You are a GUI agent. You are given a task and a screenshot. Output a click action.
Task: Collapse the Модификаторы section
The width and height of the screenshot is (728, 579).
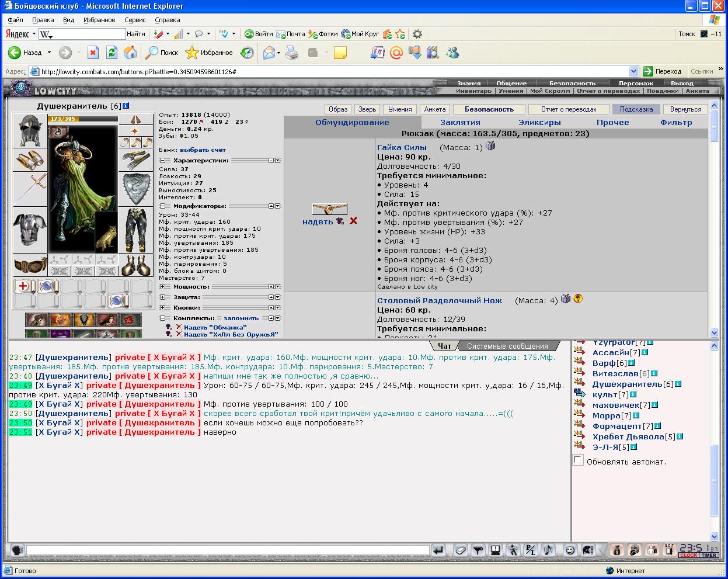[162, 206]
